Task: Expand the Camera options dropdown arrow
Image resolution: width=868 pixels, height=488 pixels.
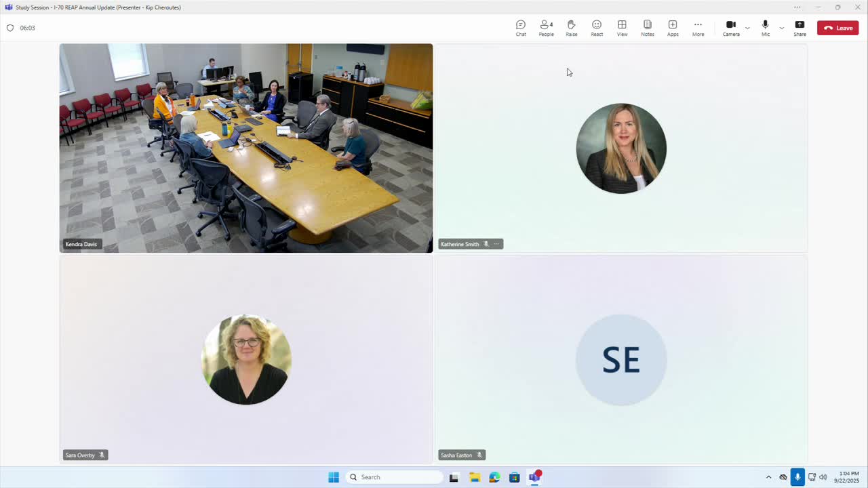Action: click(x=747, y=28)
